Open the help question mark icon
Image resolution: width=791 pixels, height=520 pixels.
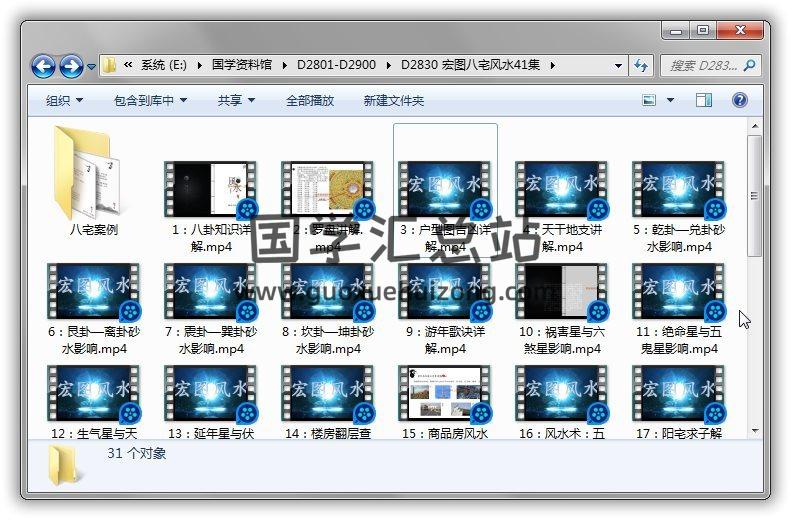point(740,100)
